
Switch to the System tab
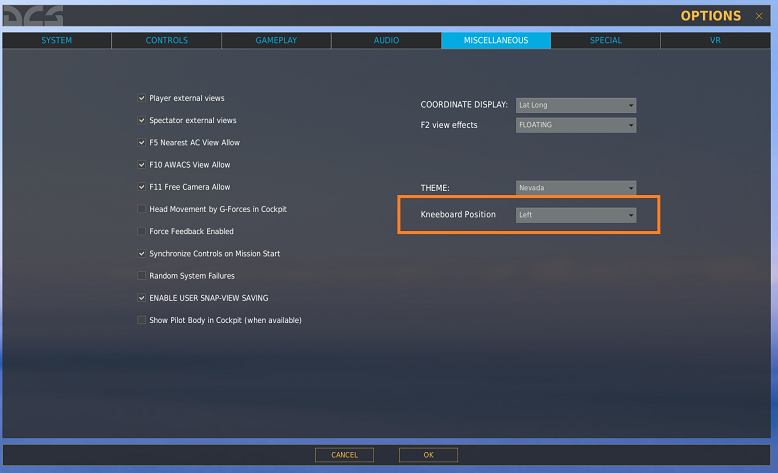pos(56,40)
